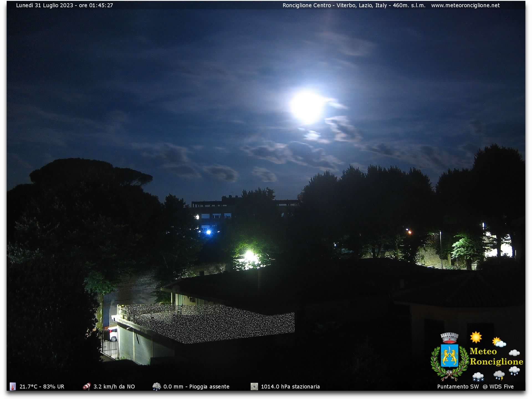
Task: Click the partly cloudy sun icon in logo
Action: coord(499,342)
